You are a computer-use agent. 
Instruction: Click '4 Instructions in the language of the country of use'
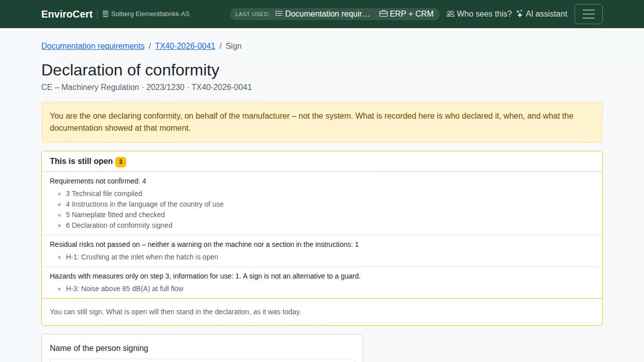[145, 204]
